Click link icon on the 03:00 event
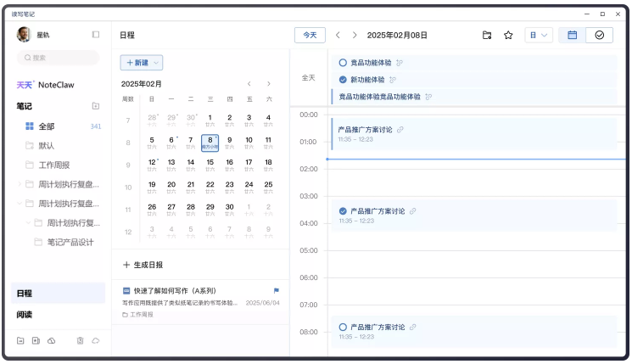Screen dimensions: 632x364 [x=413, y=210]
